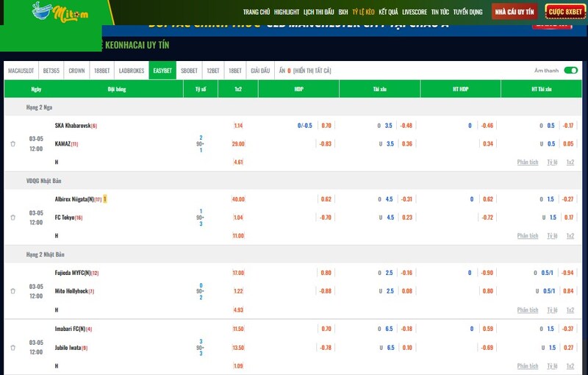The height and width of the screenshot is (375, 588).
Task: Open the Kết Quả menu item
Action: pos(388,12)
